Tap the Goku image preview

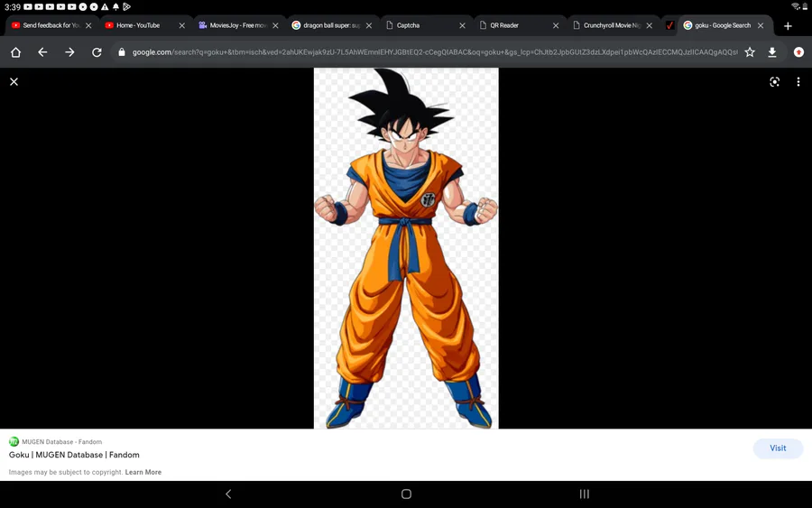406,248
